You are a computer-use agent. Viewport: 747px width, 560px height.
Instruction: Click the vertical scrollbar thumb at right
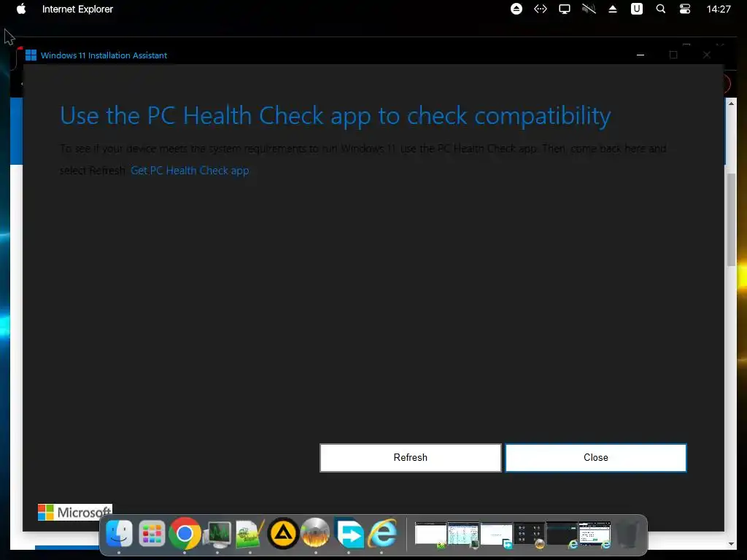point(731,219)
